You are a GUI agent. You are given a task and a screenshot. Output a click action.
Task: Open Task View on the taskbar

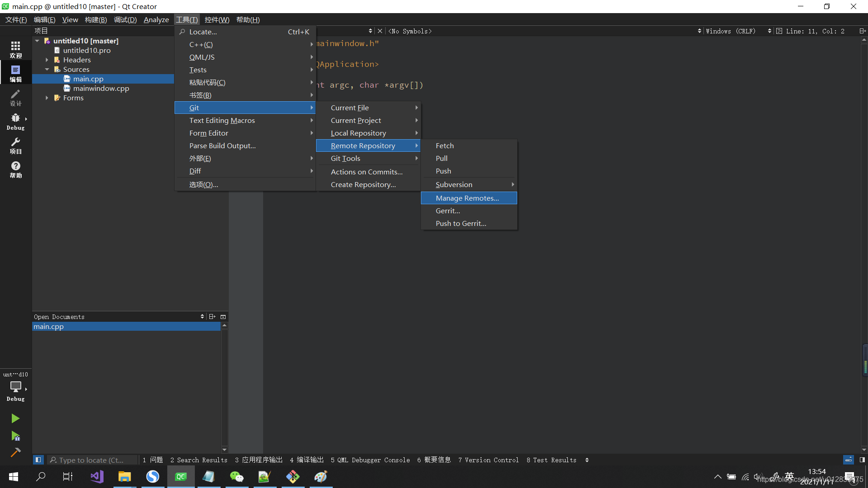tap(68, 476)
